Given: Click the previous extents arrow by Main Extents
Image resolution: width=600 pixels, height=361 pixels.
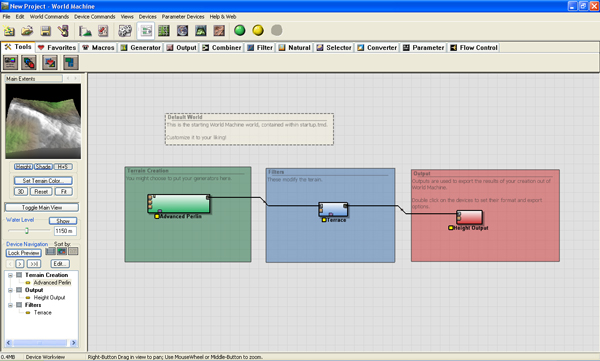Looking at the screenshot, I should 68,78.
